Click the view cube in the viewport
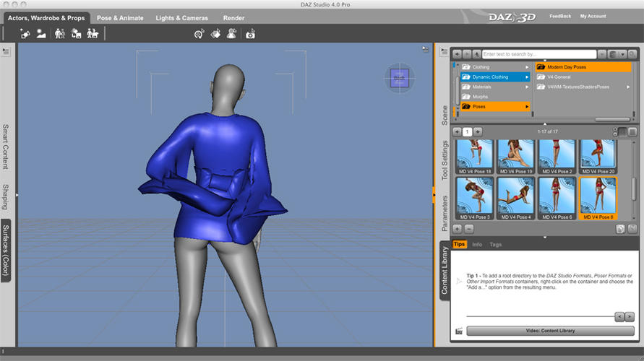 [399, 77]
